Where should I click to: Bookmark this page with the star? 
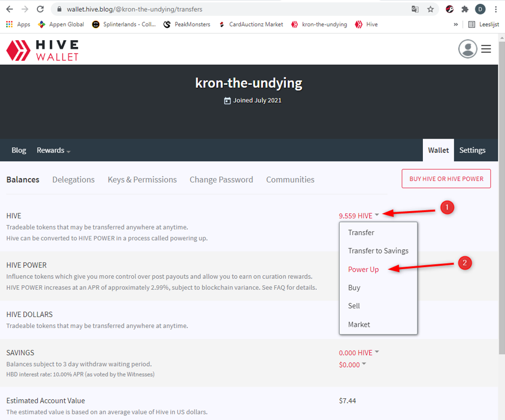coord(430,9)
